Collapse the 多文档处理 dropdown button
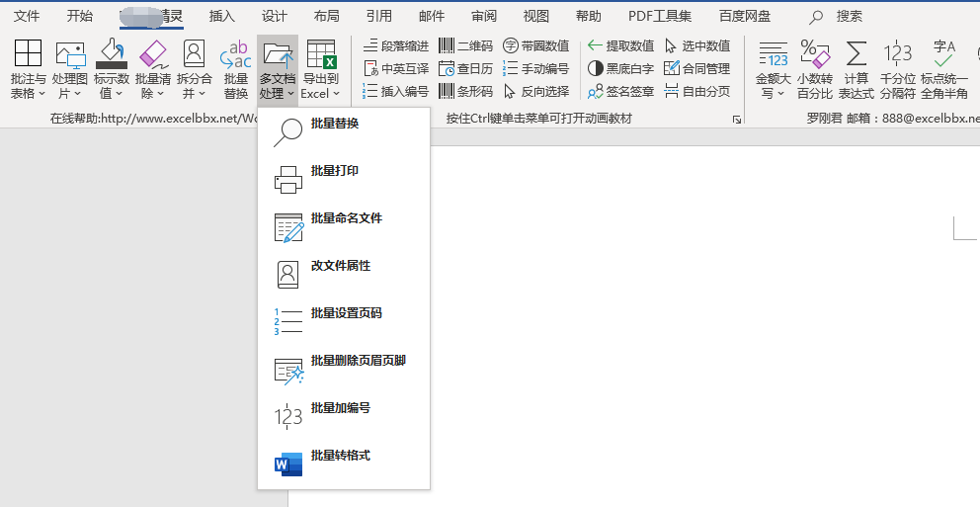Screen dimensions: 980x507 point(278,69)
